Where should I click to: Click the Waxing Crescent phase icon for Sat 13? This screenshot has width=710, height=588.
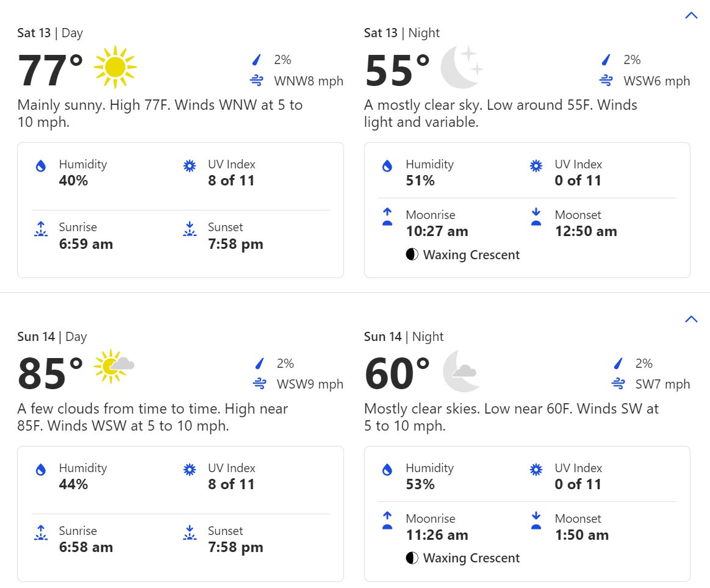point(412,255)
